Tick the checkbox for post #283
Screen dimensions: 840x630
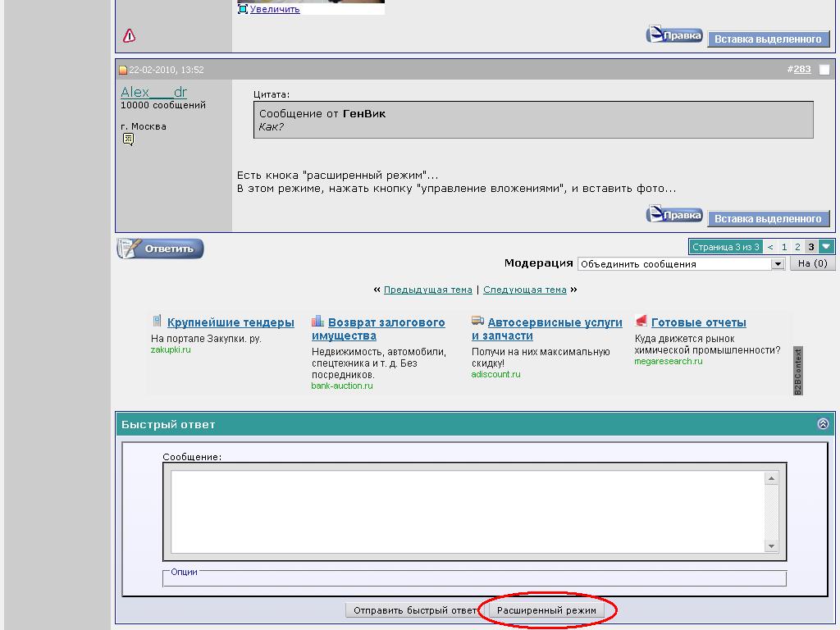824,70
